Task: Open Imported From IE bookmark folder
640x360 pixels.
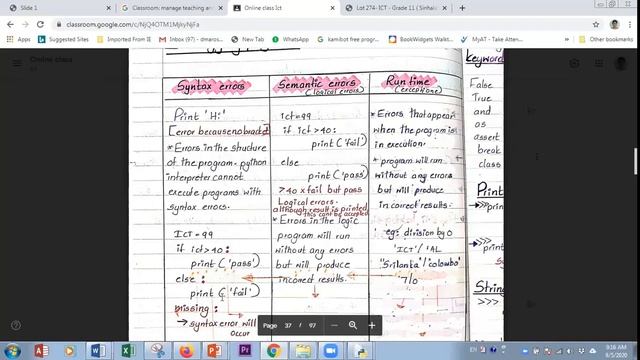Action: tap(124, 39)
